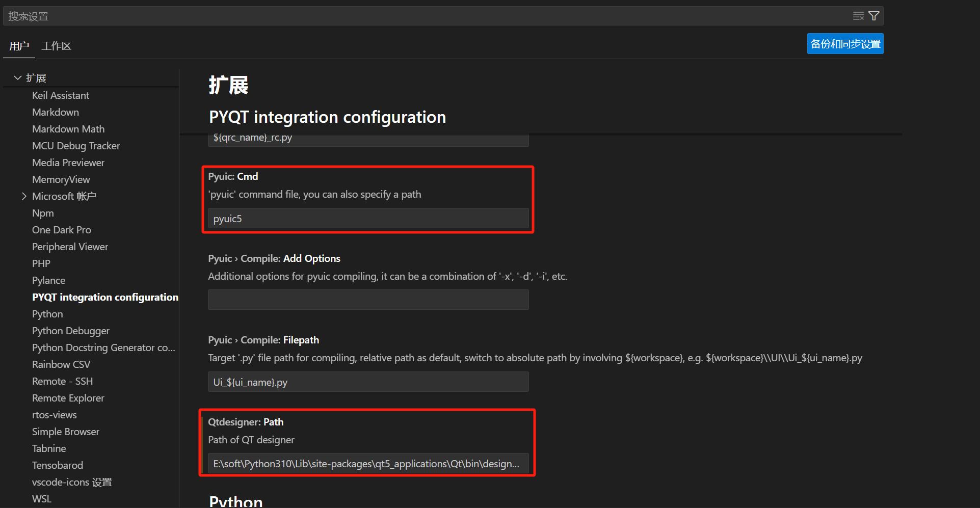
Task: Click the ${qrc_name}_rc.py input field
Action: click(x=368, y=140)
